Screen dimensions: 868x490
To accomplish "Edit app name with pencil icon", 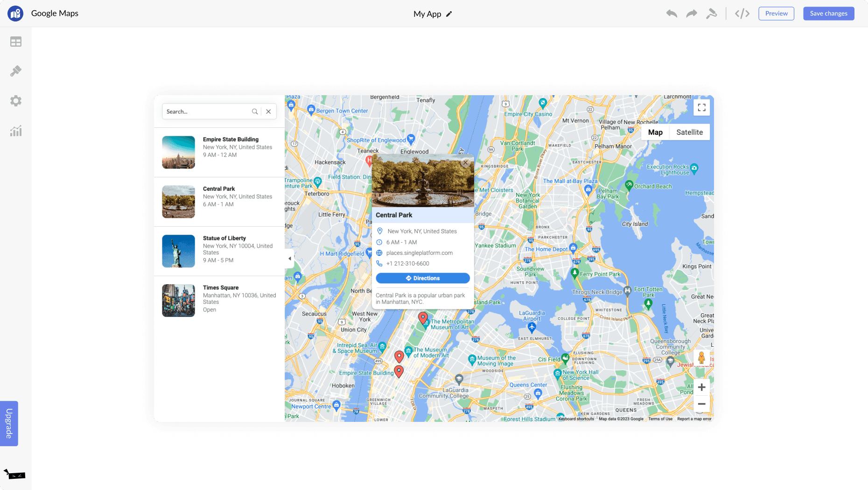I will point(449,14).
